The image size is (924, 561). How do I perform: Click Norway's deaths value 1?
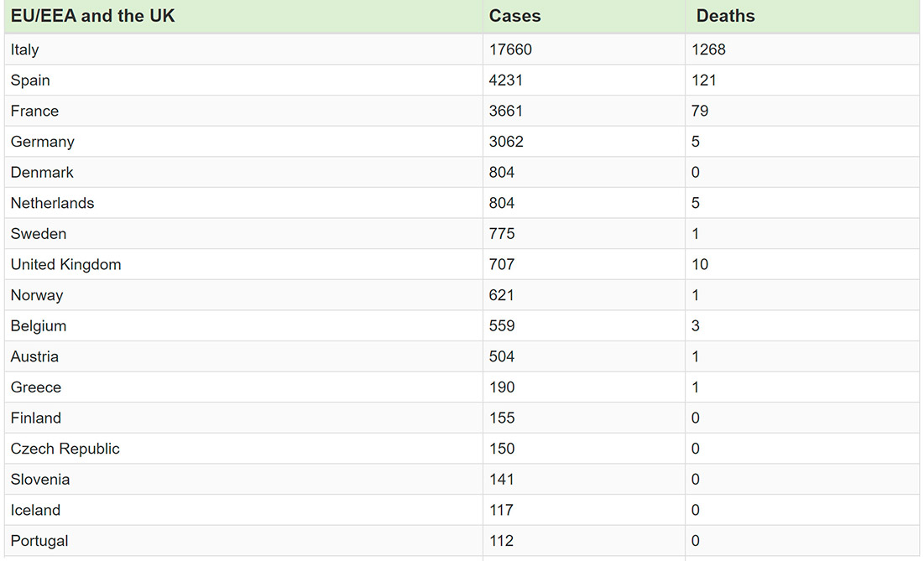695,294
